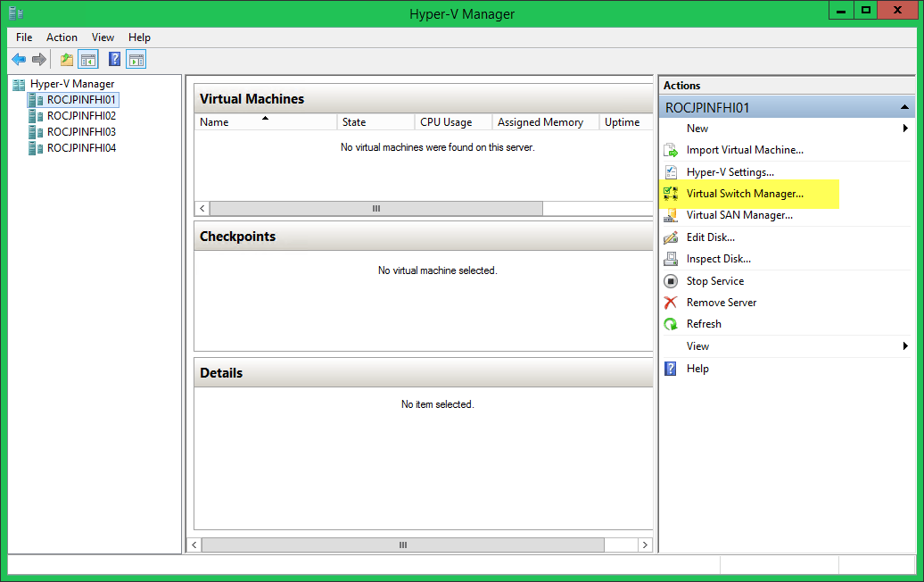Click the Stop Service icon
The width and height of the screenshot is (924, 582).
point(671,281)
